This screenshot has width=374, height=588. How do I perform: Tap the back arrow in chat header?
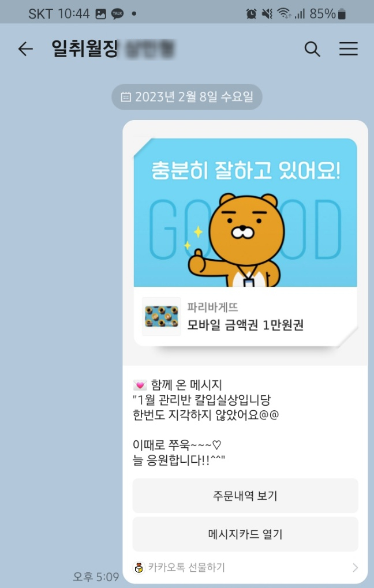coord(25,49)
